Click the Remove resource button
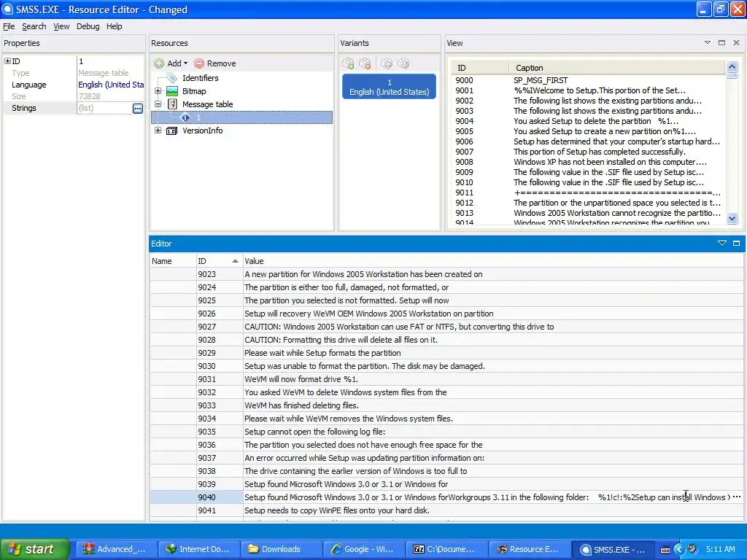The height and width of the screenshot is (560, 747). coord(215,63)
